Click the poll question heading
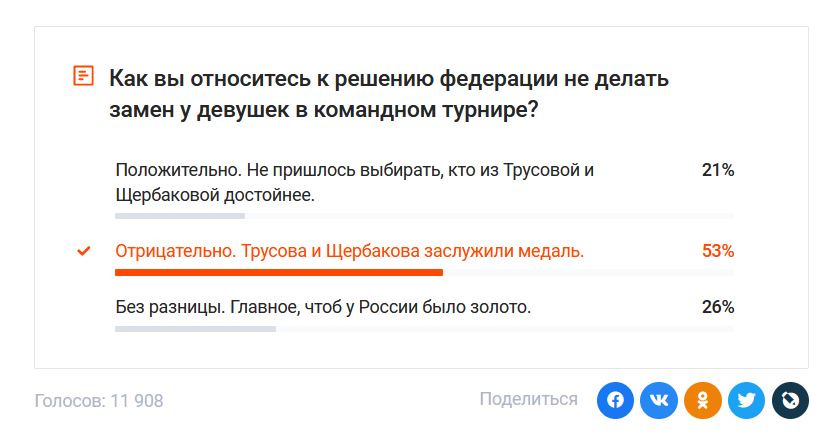825x436 pixels. coord(388,93)
